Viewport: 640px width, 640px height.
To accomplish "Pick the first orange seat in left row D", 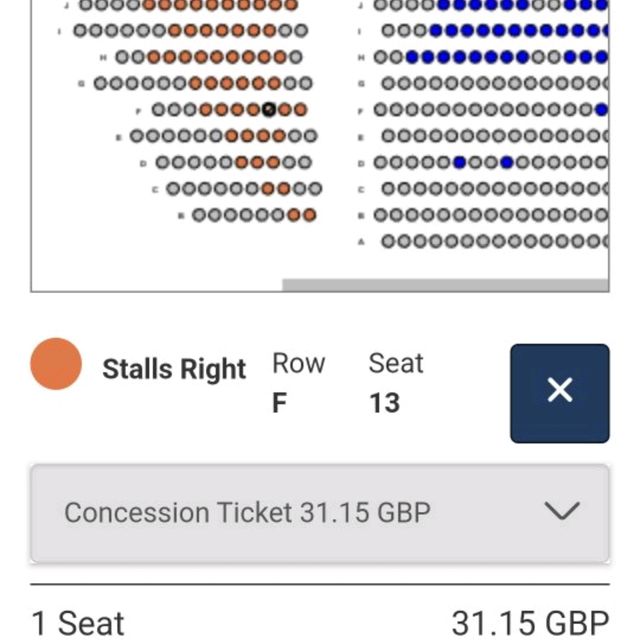I will (242, 162).
